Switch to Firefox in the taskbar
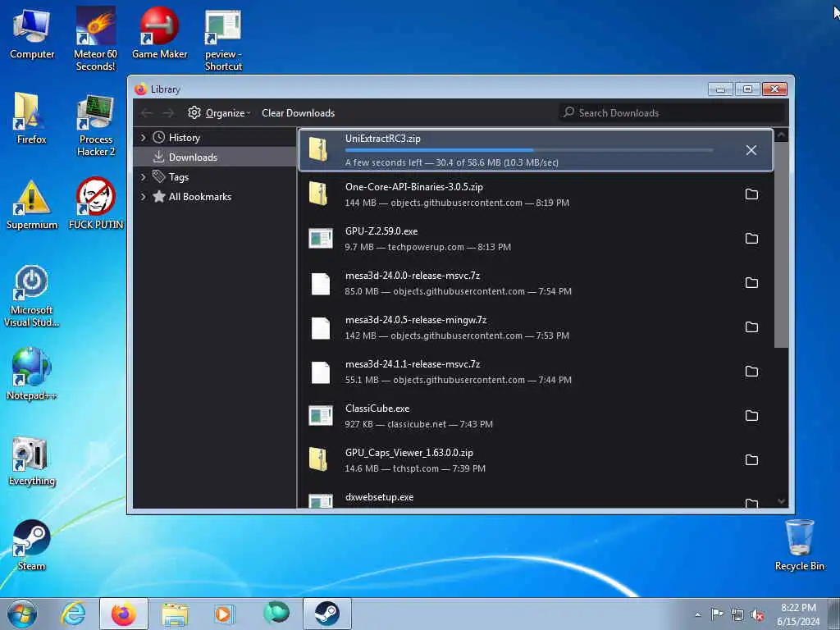Image resolution: width=840 pixels, height=630 pixels. point(124,614)
